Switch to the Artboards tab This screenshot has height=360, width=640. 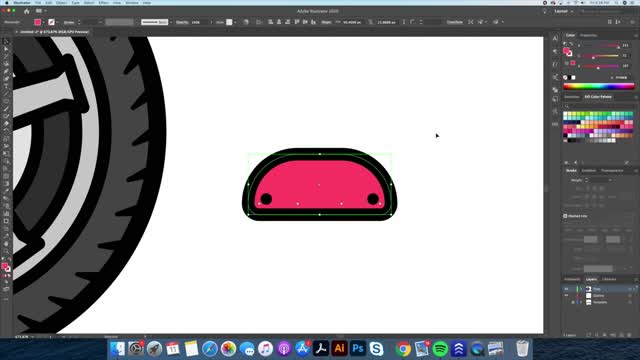[x=572, y=280]
